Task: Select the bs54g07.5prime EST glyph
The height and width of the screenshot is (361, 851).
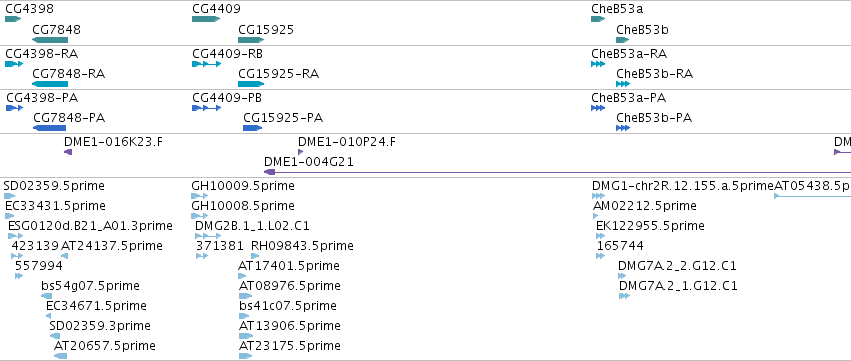Action: (47, 296)
